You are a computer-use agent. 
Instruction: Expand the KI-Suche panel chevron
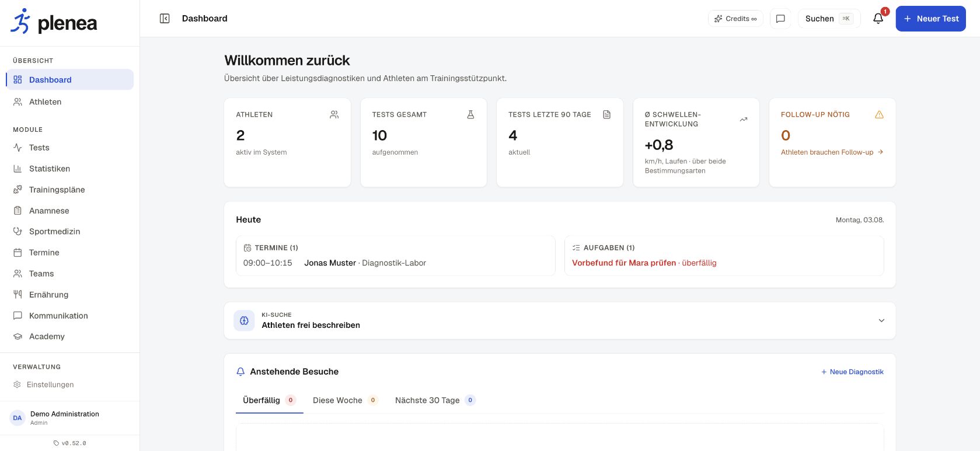click(x=881, y=320)
